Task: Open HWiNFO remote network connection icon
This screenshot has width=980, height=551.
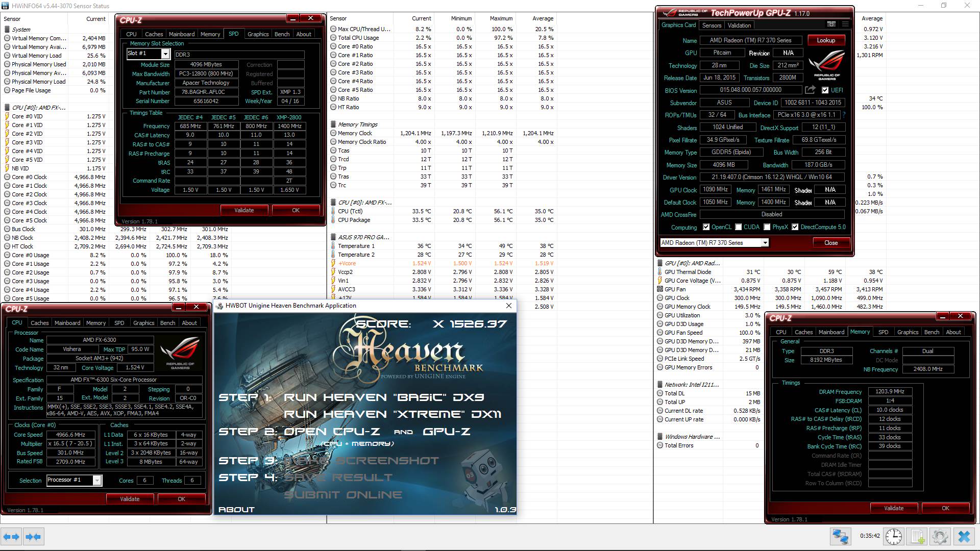Action: click(x=840, y=537)
